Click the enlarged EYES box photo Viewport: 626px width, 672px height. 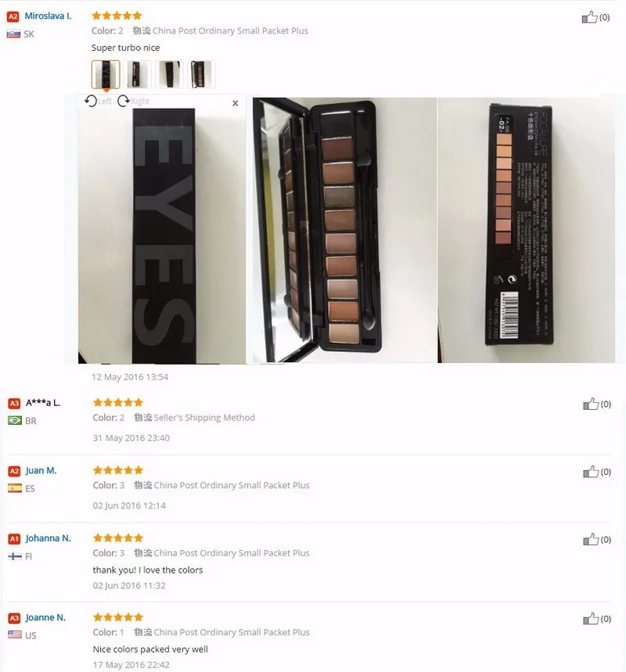pyautogui.click(x=162, y=235)
